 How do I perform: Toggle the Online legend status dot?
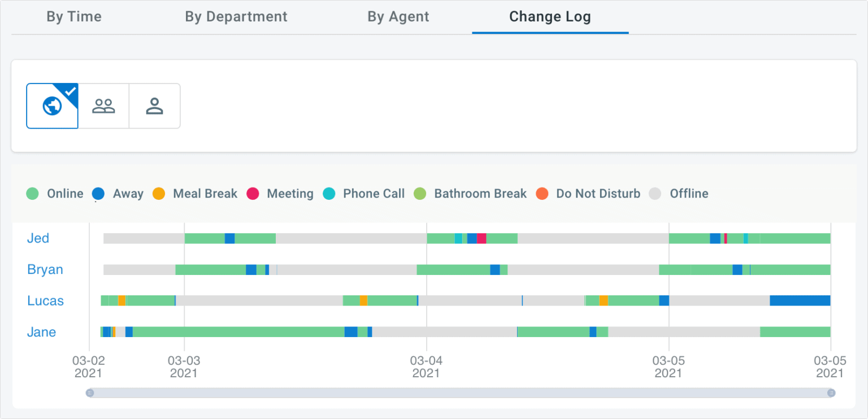(33, 194)
